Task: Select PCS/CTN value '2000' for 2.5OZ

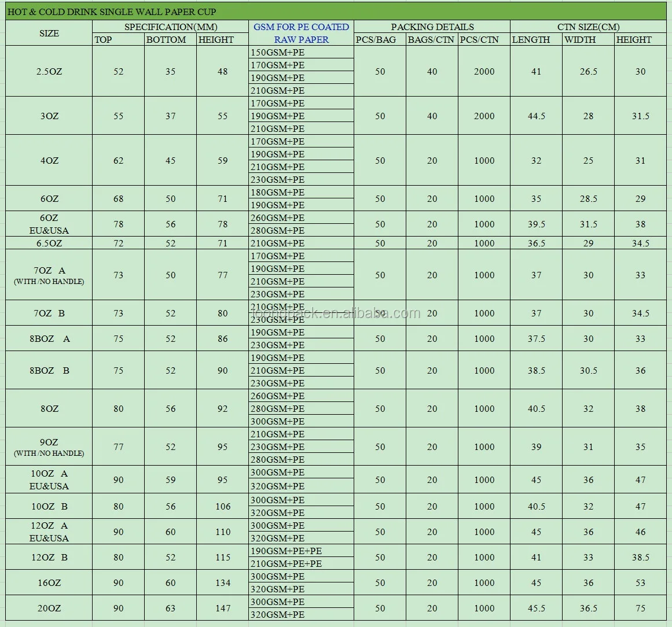Action: point(484,71)
